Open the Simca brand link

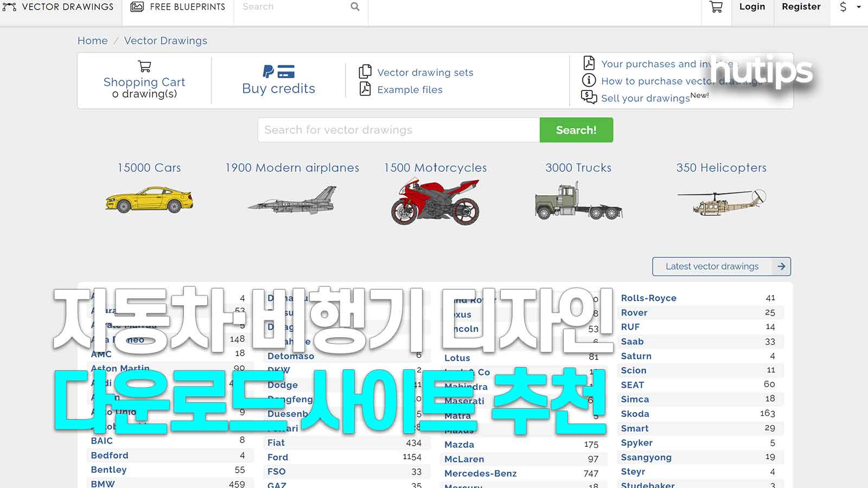[635, 400]
